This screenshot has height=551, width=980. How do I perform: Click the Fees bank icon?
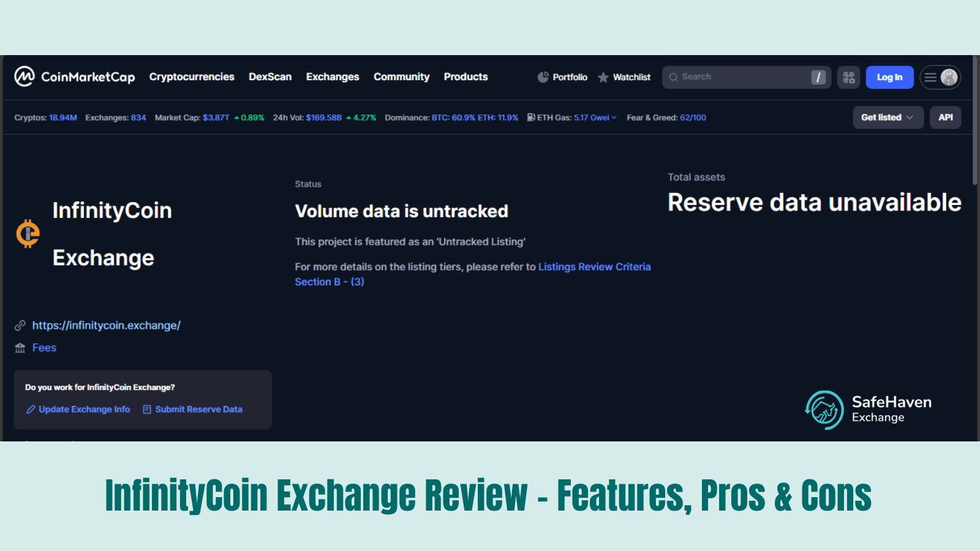click(20, 347)
